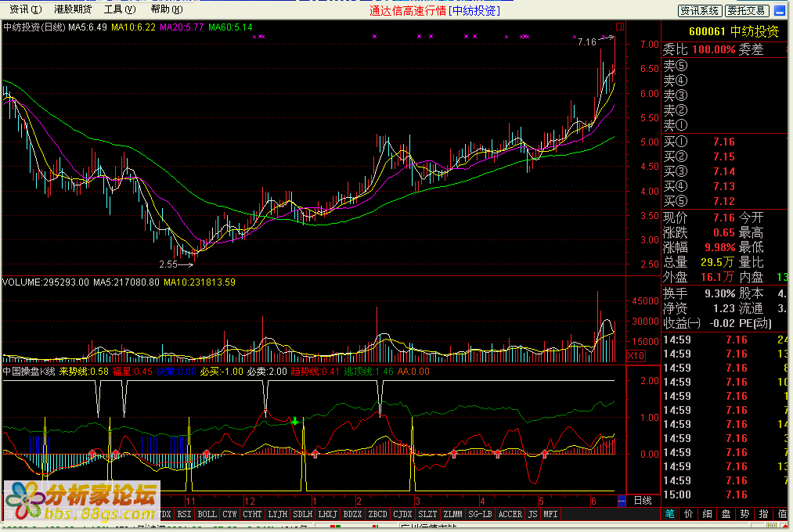Viewport: 793px width, 532px height.
Task: Switch to the BOLL indicator tab
Action: [x=207, y=514]
